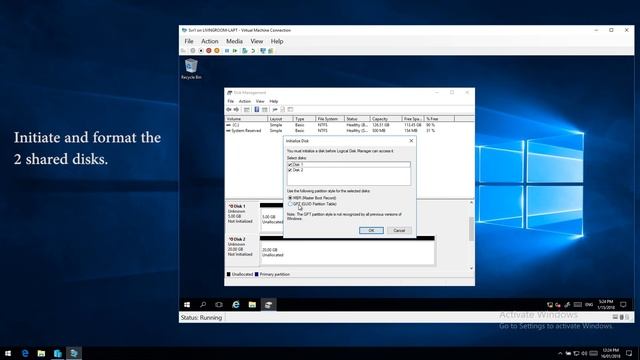Sort volumes by Volume column header
The image size is (640, 360).
pos(246,119)
